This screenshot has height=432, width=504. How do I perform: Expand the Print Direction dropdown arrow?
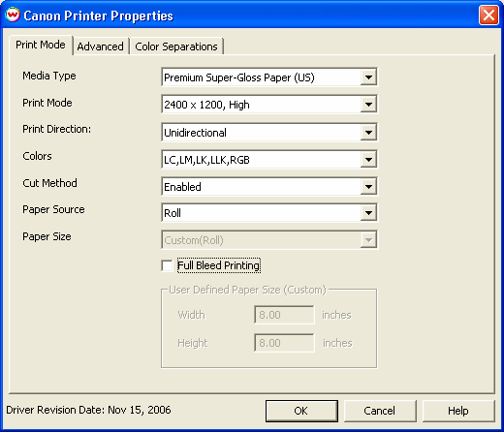click(368, 132)
